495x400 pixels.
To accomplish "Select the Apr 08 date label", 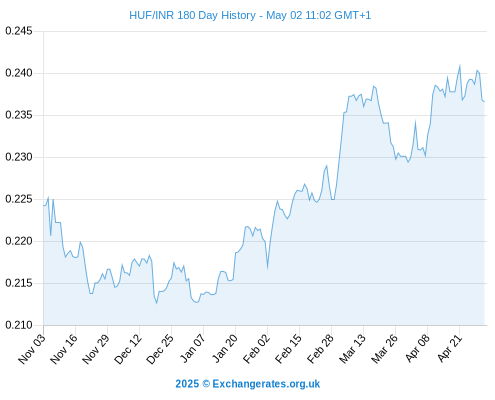I will click(x=417, y=348).
